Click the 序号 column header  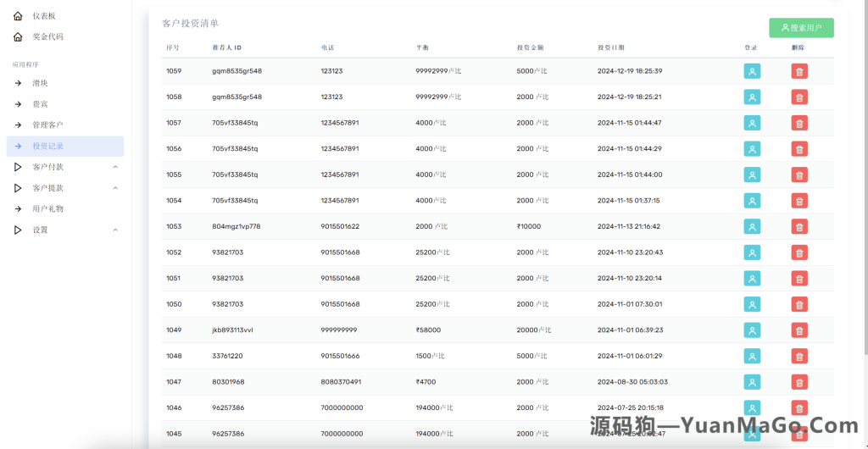[x=172, y=47]
